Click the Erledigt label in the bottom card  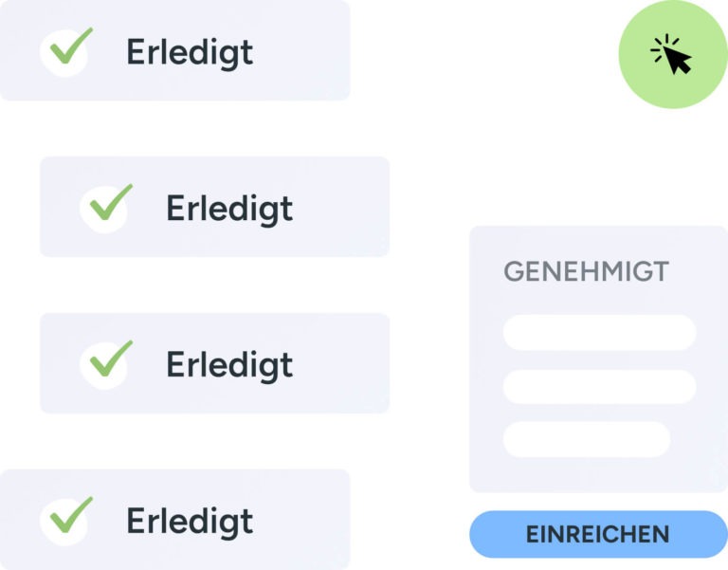[190, 522]
